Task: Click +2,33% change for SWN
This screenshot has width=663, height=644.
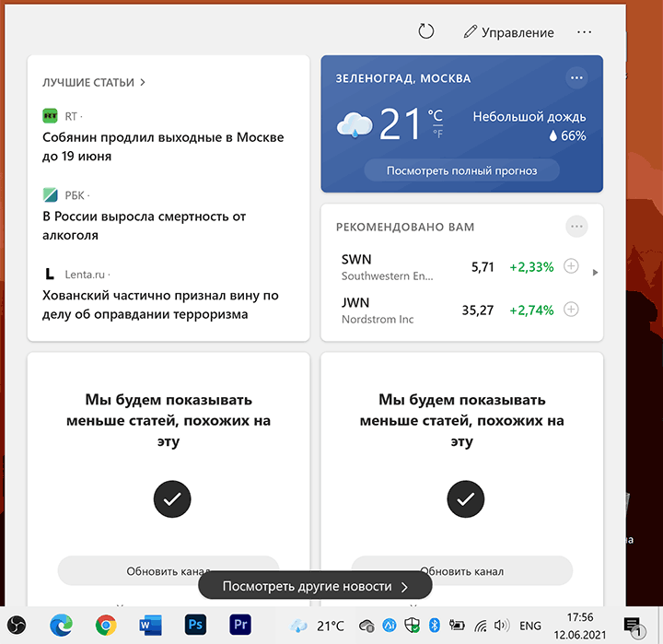Action: click(x=531, y=267)
